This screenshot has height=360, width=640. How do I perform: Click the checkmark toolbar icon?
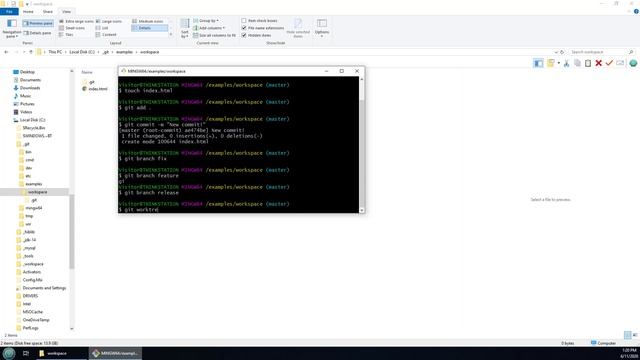[x=609, y=63]
